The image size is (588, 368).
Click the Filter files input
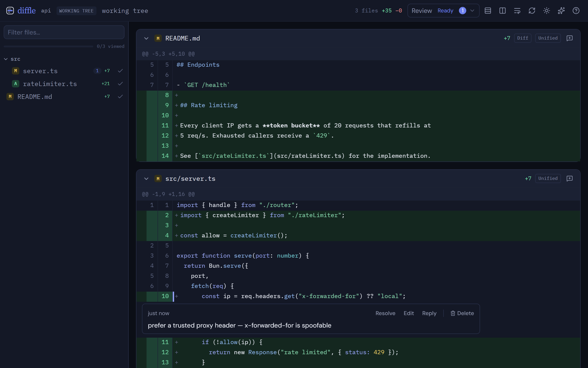(x=64, y=32)
